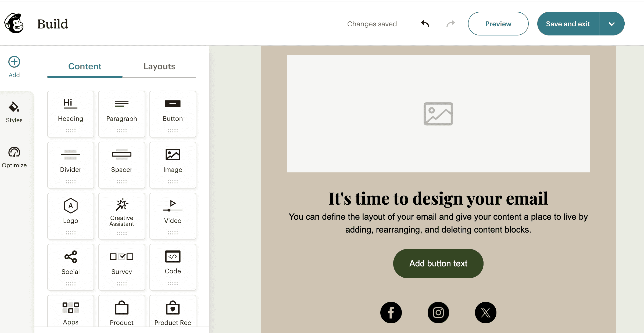Screen dimensions: 644x333
Task: Select the Heading content block
Action: click(70, 114)
